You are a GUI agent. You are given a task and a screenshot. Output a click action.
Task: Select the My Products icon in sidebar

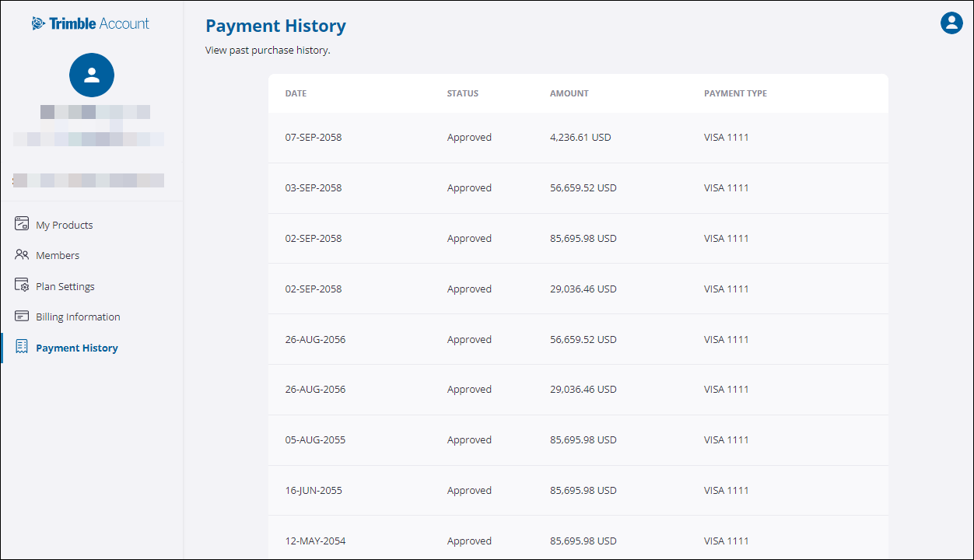[x=22, y=224]
